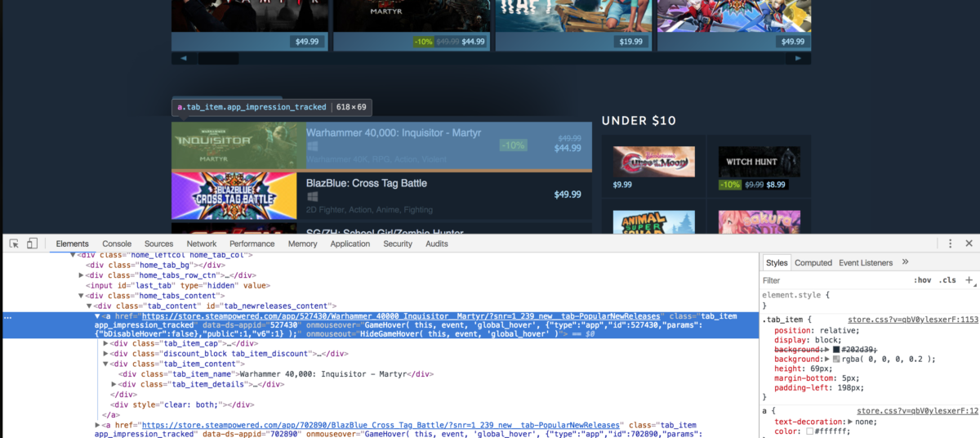Switch to the Memory tab
Screen dimensions: 980x438
point(302,244)
